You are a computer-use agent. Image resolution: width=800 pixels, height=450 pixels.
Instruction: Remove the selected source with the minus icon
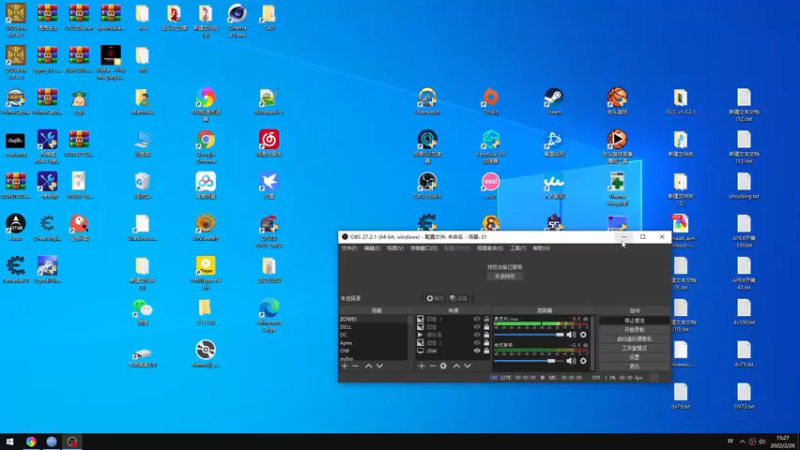click(x=432, y=366)
